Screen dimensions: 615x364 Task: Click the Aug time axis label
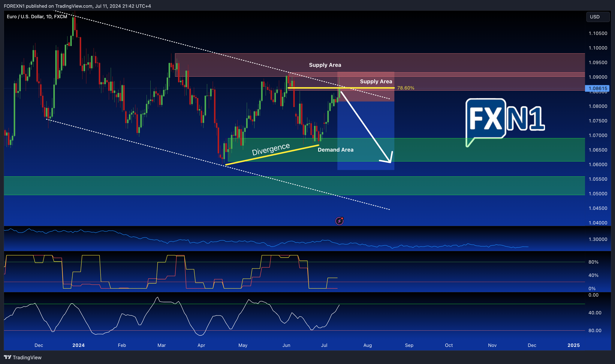tap(367, 345)
